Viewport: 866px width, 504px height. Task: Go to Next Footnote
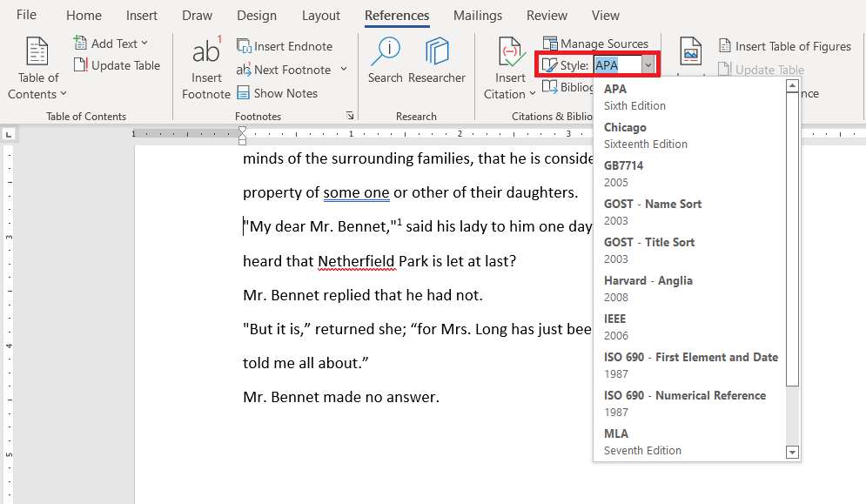pos(284,70)
